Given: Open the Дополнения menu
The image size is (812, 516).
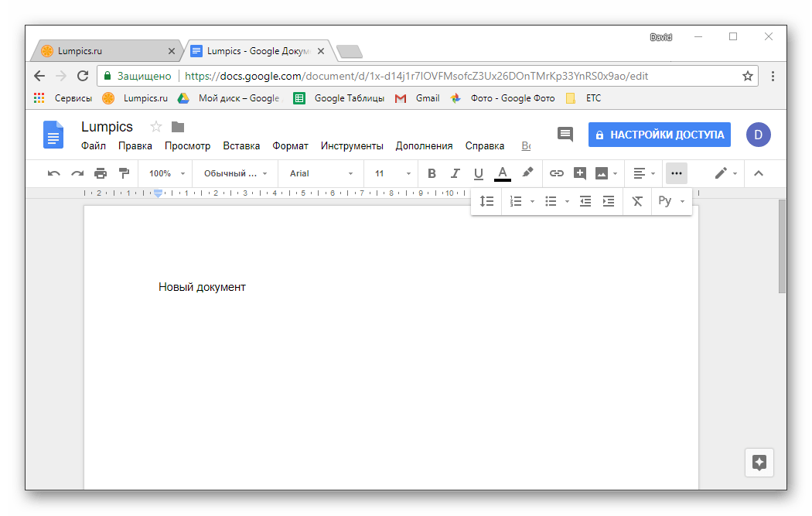Looking at the screenshot, I should [424, 146].
